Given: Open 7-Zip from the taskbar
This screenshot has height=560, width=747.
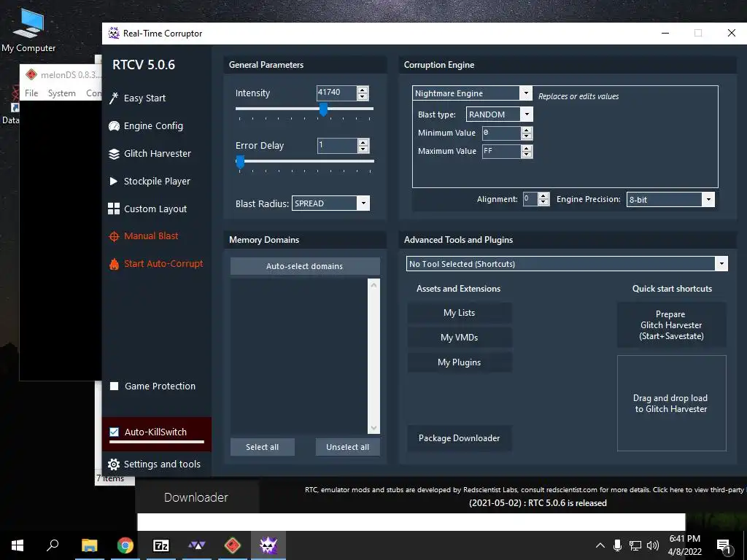Looking at the screenshot, I should (x=161, y=545).
